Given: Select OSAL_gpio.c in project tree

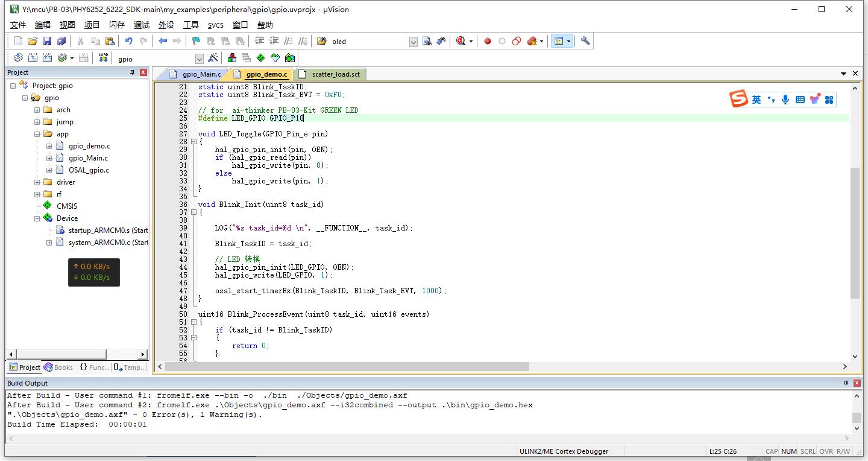Looking at the screenshot, I should (89, 170).
